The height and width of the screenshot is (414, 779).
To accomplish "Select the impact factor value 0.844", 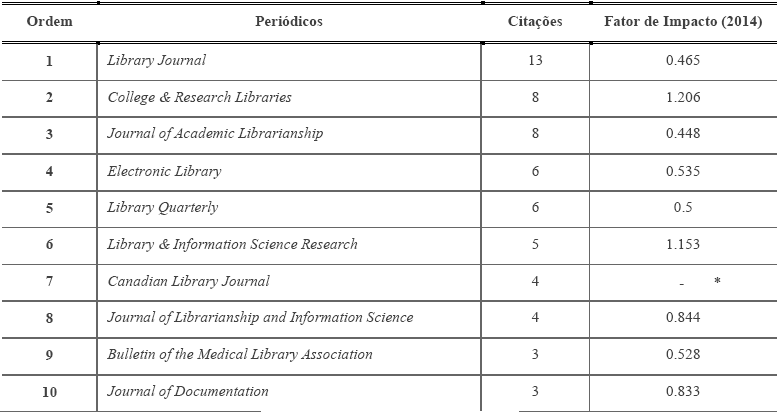I will pyautogui.click(x=683, y=318).
